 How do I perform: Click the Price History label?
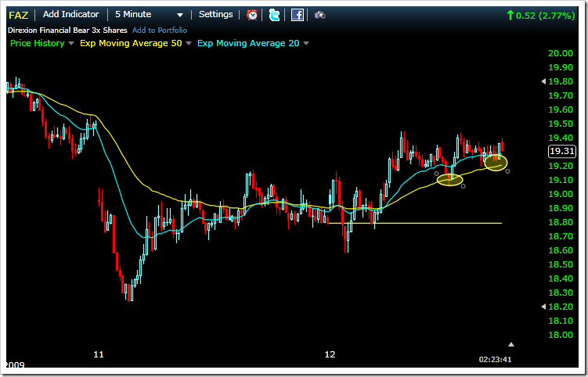pyautogui.click(x=38, y=43)
